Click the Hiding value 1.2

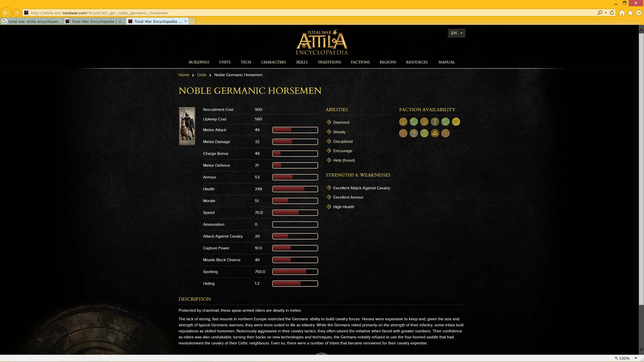(x=257, y=284)
